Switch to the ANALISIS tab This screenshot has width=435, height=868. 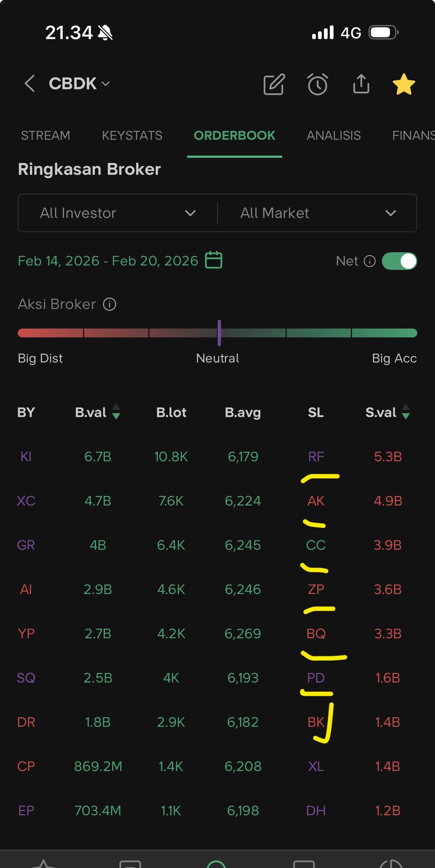pyautogui.click(x=334, y=136)
